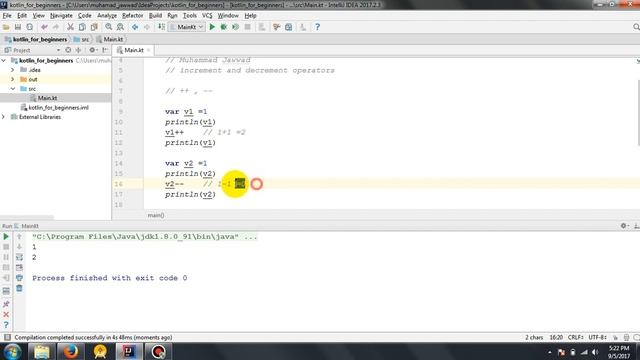
Task: Expand the .idea folder
Action: coord(13,70)
